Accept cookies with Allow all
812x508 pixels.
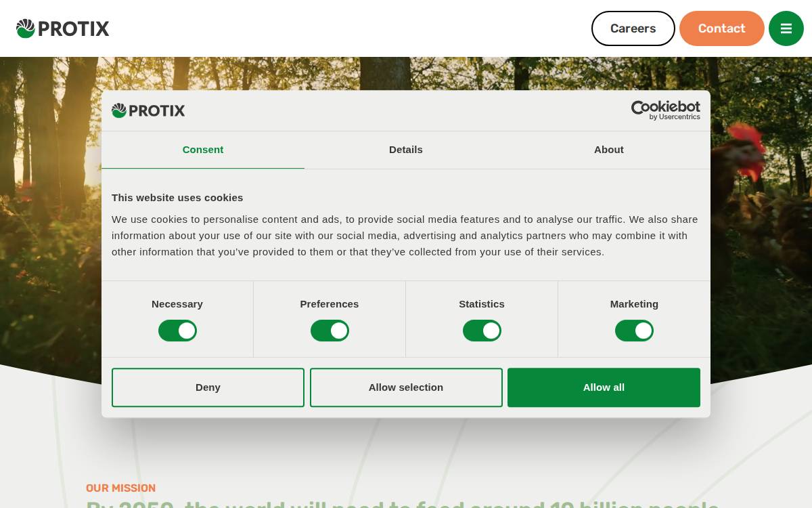(604, 387)
